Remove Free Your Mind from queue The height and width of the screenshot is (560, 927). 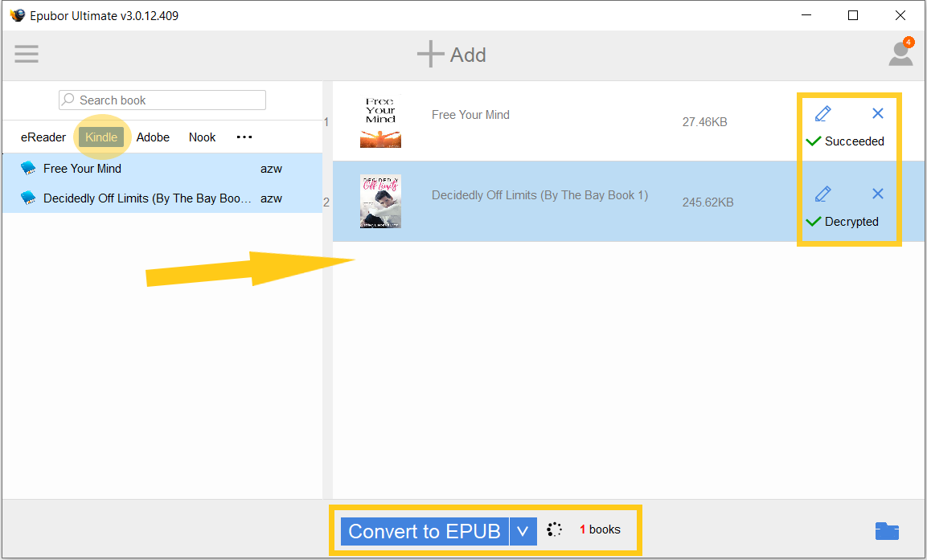click(x=878, y=113)
